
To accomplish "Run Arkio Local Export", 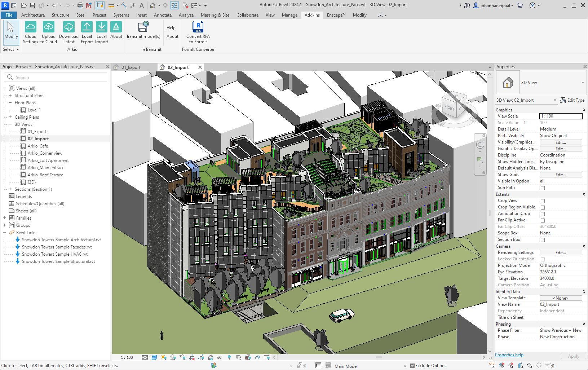I will pyautogui.click(x=87, y=32).
